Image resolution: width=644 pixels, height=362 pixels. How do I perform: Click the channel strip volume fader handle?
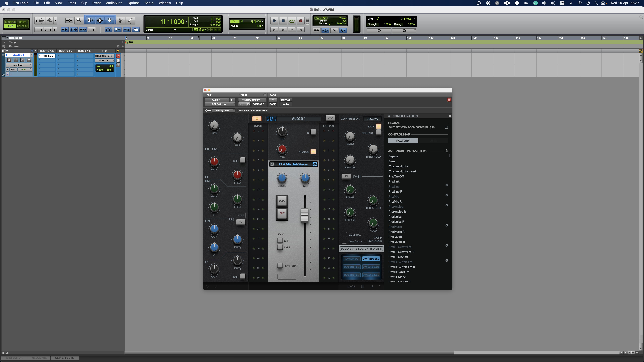305,215
